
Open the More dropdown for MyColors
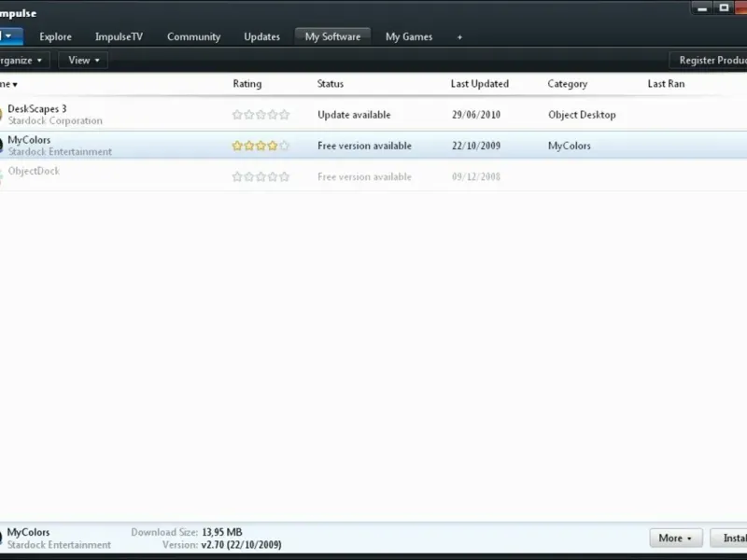[675, 539]
